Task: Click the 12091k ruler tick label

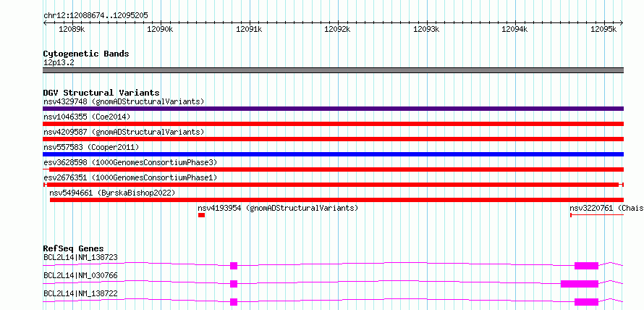Action: coord(249,30)
